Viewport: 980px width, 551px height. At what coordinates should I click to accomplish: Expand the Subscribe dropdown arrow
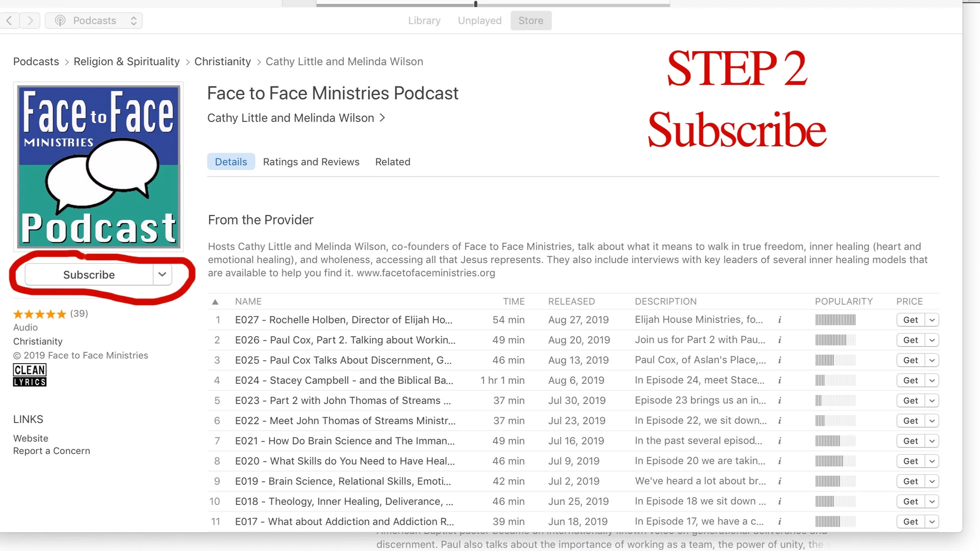point(162,275)
